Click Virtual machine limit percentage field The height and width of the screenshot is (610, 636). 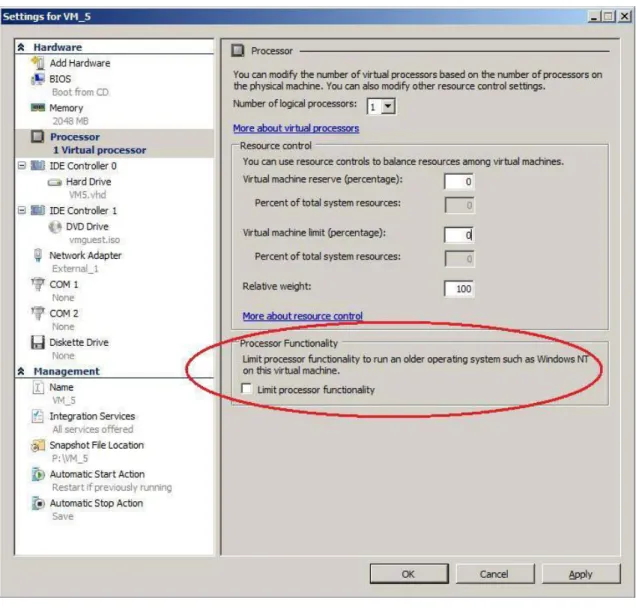click(459, 235)
